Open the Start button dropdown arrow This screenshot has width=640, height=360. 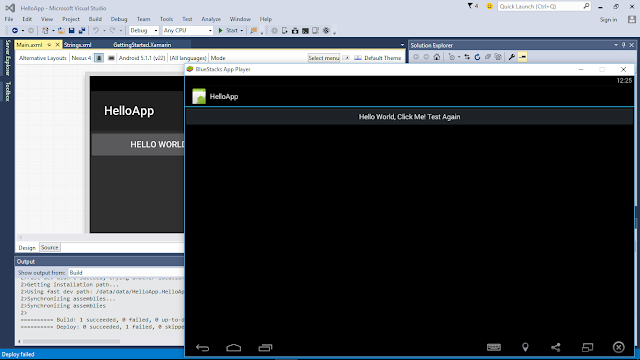tap(242, 31)
